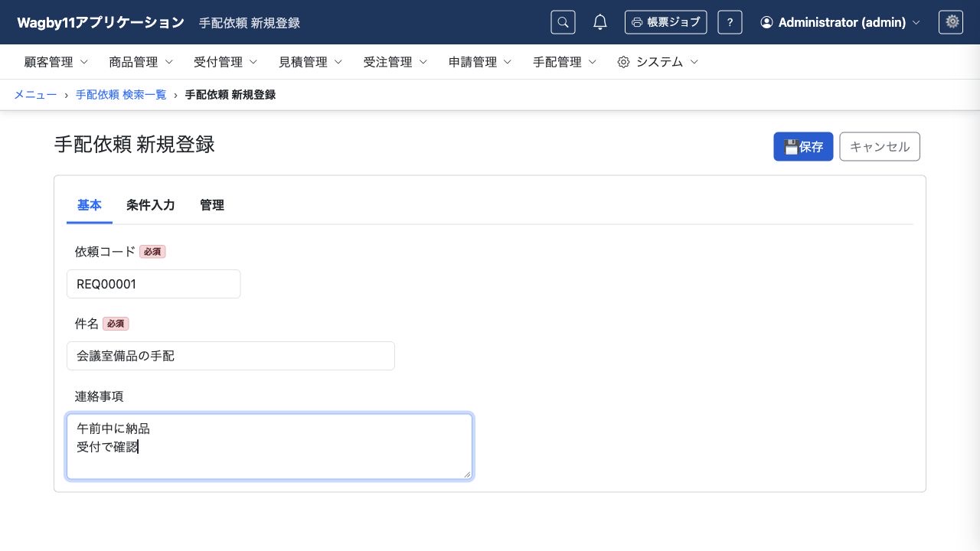Expand the 顧客管理 menu

(x=56, y=62)
